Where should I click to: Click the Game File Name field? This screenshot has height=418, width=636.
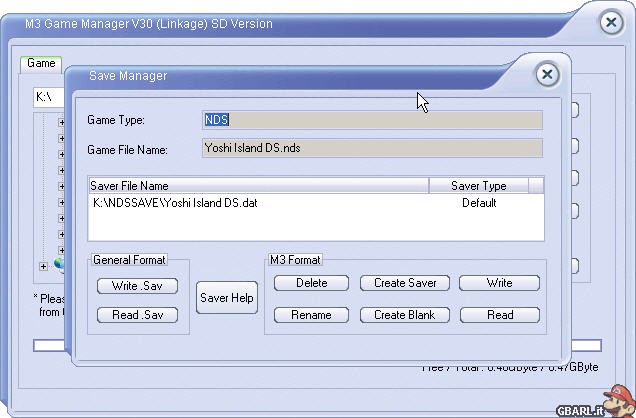[x=372, y=148]
